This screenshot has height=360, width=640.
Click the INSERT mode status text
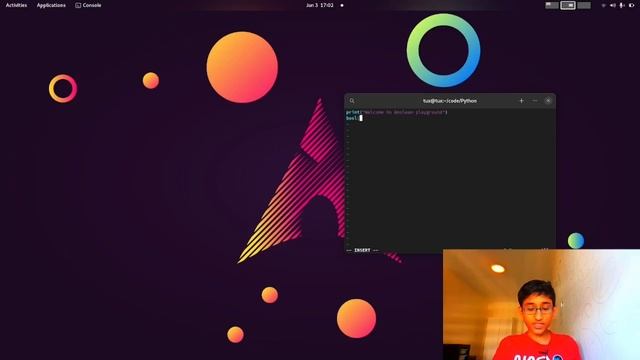click(x=362, y=250)
